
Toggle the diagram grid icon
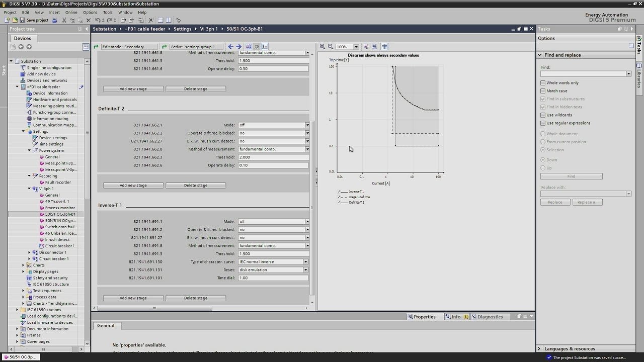384,47
